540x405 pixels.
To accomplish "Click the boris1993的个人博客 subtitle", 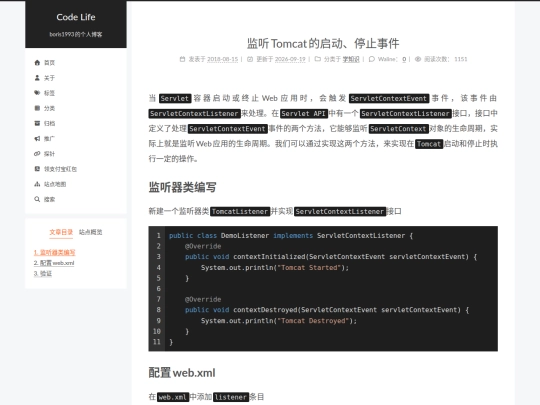I will tap(76, 34).
